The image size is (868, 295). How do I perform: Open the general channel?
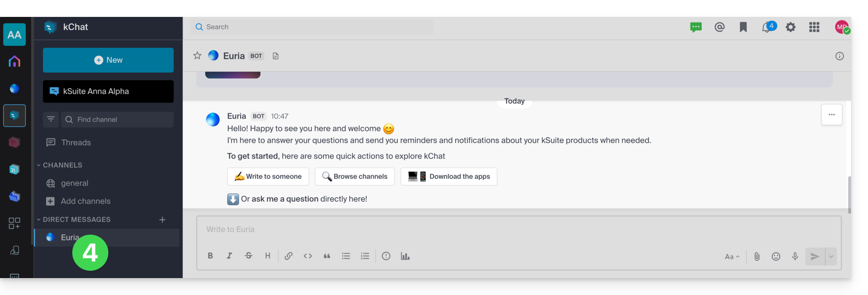74,183
